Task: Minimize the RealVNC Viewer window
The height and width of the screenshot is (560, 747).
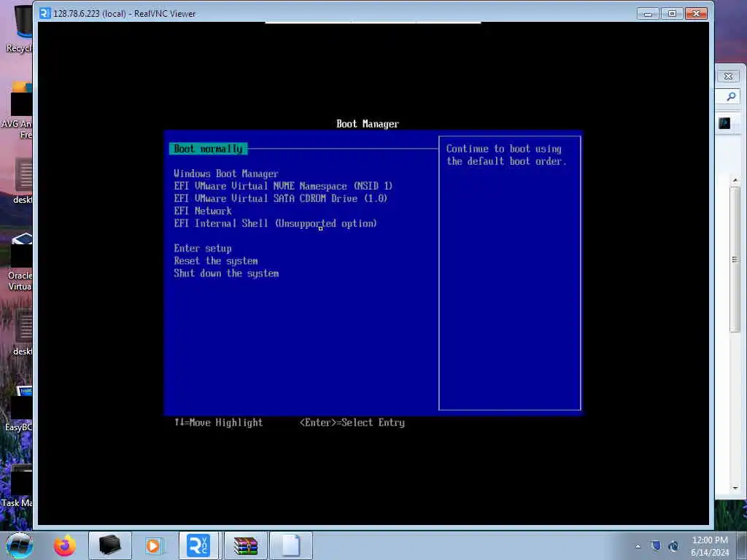Action: 648,13
